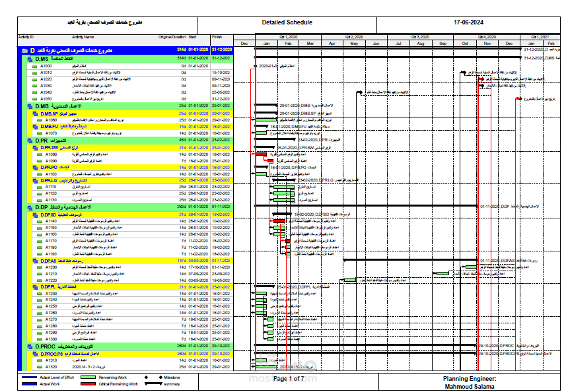Screen dimensions: 566x392
Task: Click the 46d duration in the D.PR row
Action: [x=182, y=141]
